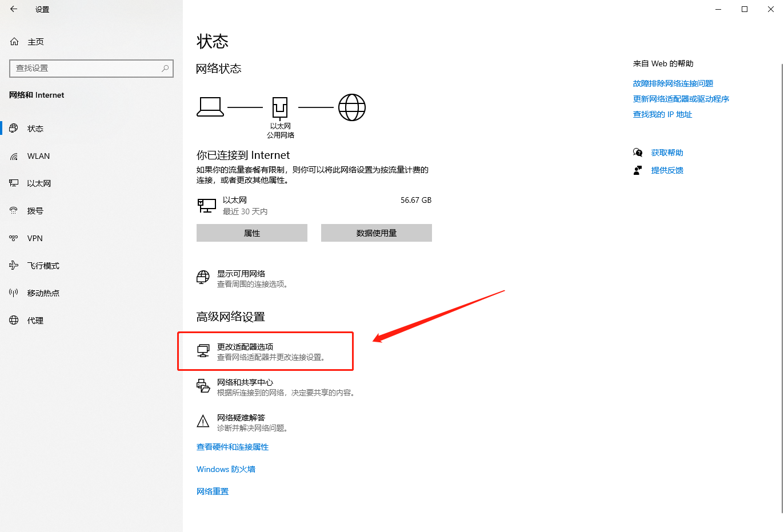
Task: Open the WLAN settings page
Action: click(91, 156)
